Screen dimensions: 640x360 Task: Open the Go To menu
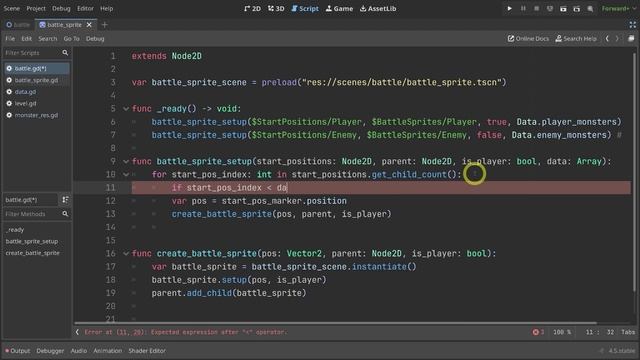coord(71,39)
